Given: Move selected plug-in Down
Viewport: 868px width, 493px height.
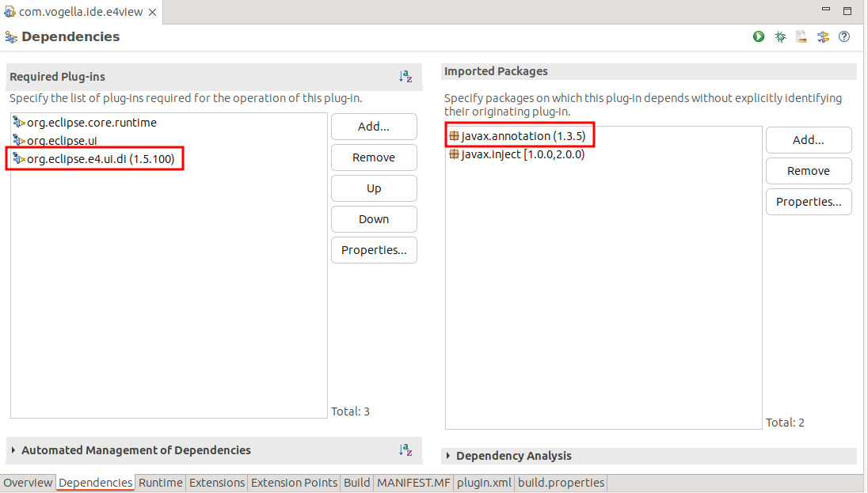Looking at the screenshot, I should coord(374,219).
